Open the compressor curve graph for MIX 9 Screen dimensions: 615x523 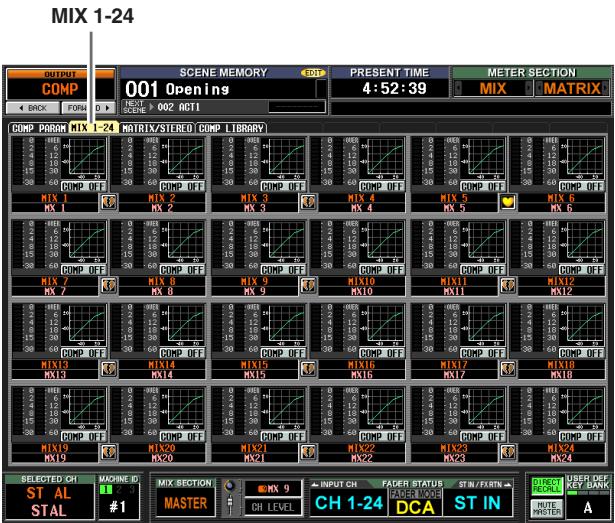tap(286, 242)
